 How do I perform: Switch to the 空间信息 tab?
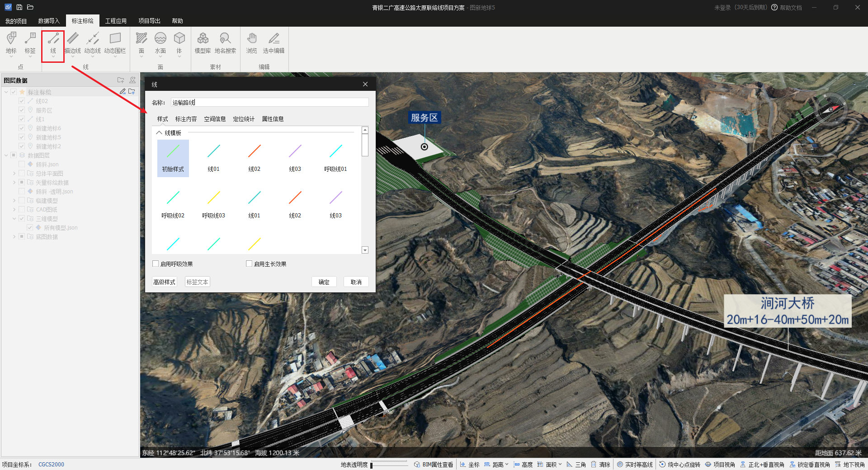click(215, 119)
